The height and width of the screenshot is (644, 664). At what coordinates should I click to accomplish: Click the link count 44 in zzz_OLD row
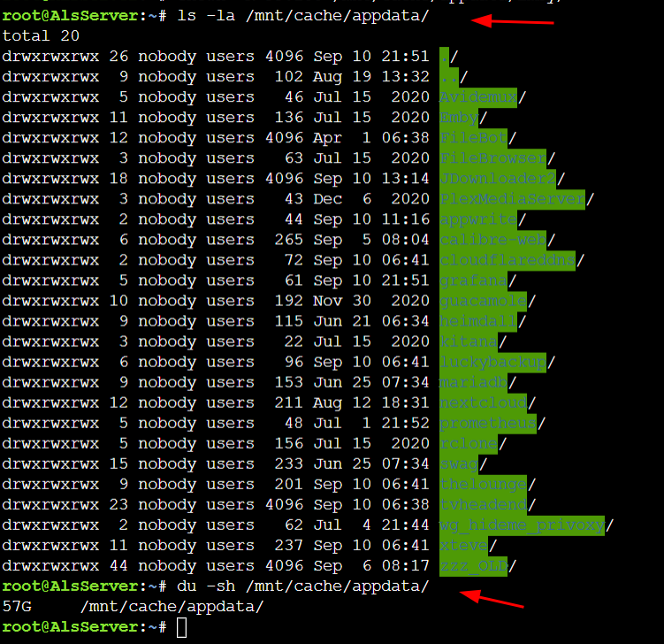118,565
